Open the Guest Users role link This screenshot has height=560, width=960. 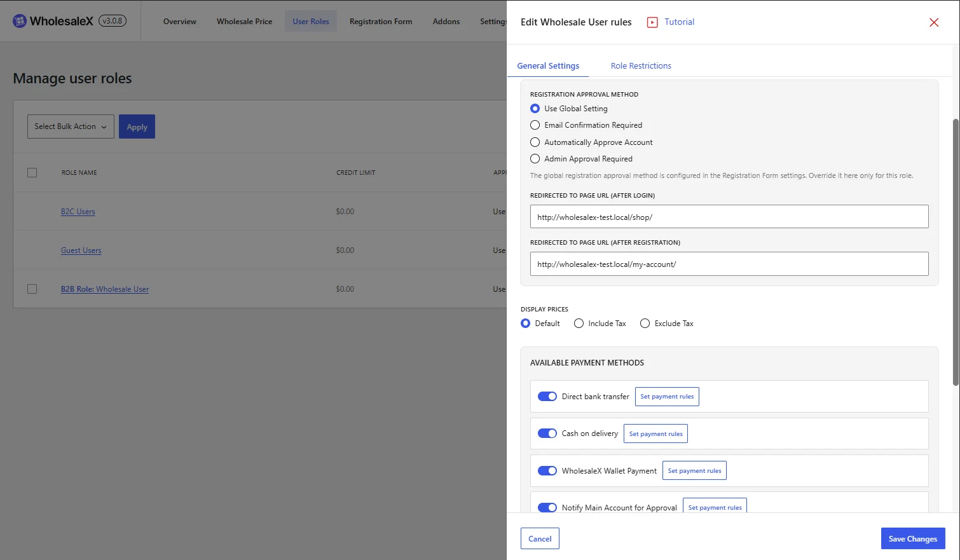pos(81,250)
